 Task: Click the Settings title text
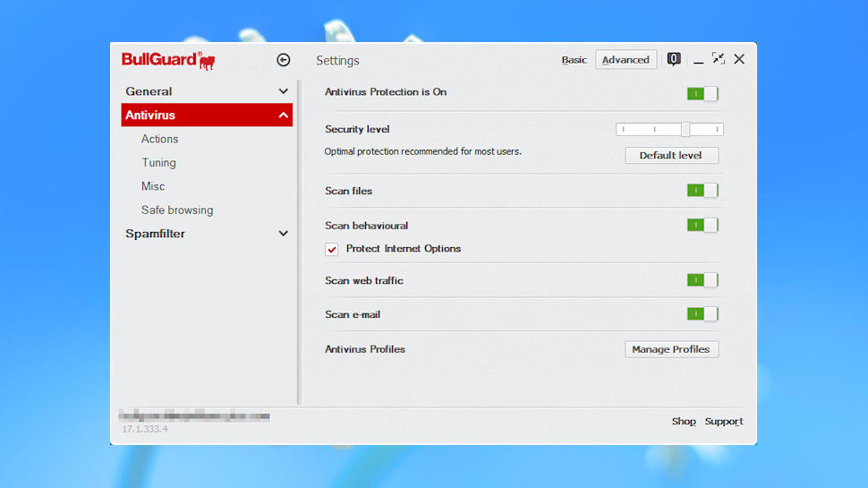pyautogui.click(x=337, y=60)
